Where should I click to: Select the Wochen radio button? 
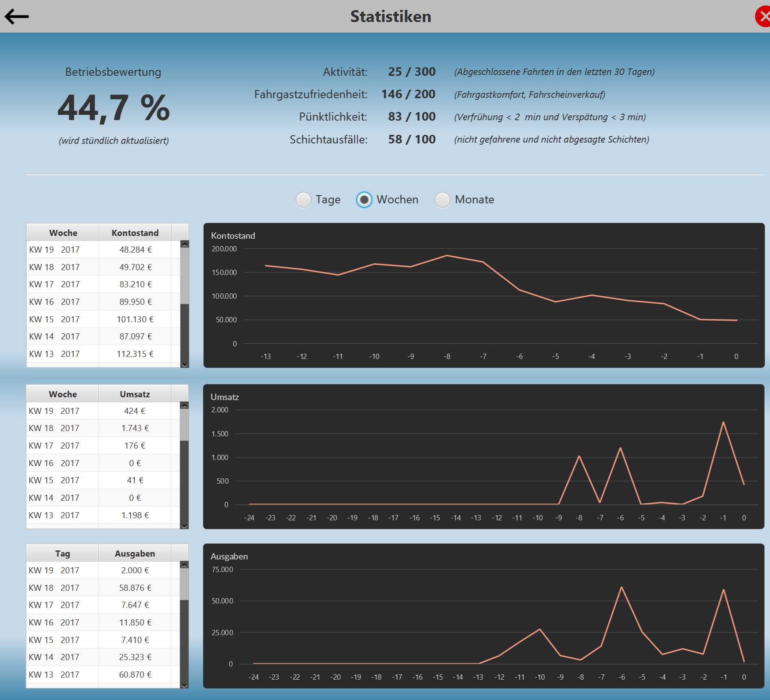click(364, 200)
